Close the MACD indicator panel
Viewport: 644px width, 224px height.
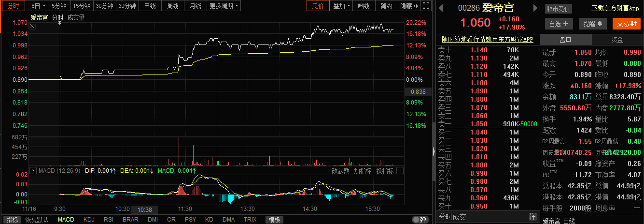(400, 170)
